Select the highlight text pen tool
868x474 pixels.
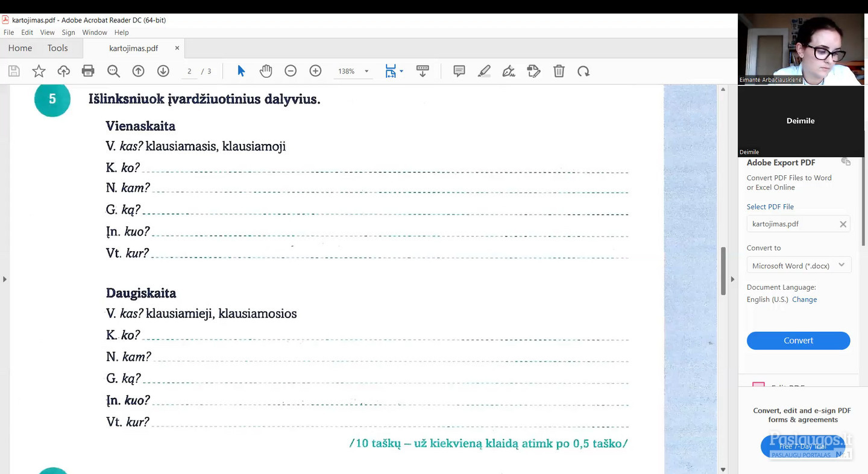484,71
